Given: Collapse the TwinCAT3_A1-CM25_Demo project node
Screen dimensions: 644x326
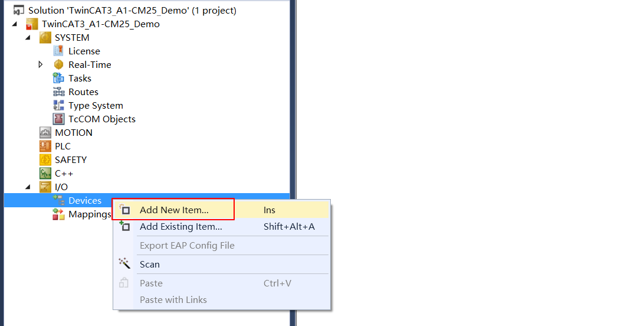Looking at the screenshot, I should pos(15,24).
